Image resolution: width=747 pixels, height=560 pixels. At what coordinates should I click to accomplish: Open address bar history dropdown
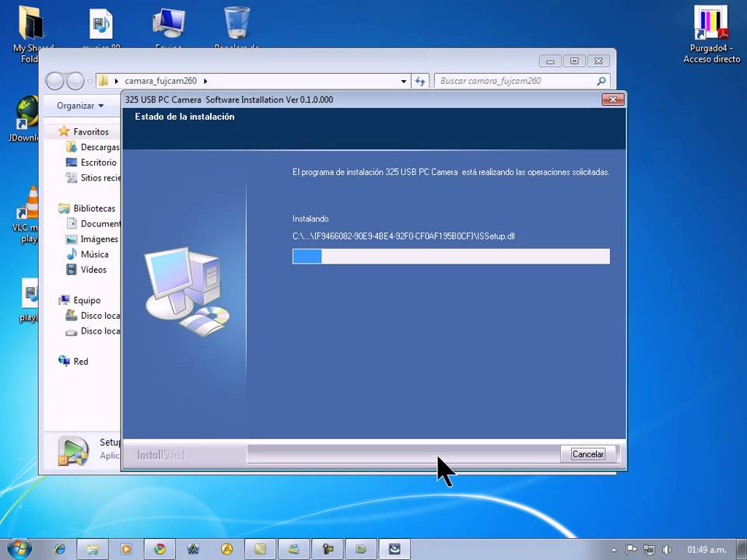(x=404, y=82)
